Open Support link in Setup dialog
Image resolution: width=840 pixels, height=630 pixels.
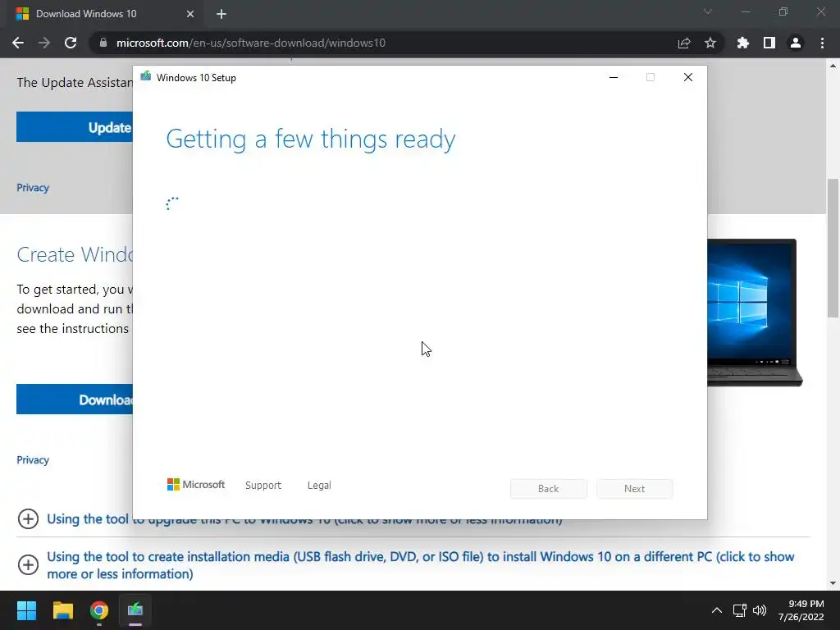point(263,485)
